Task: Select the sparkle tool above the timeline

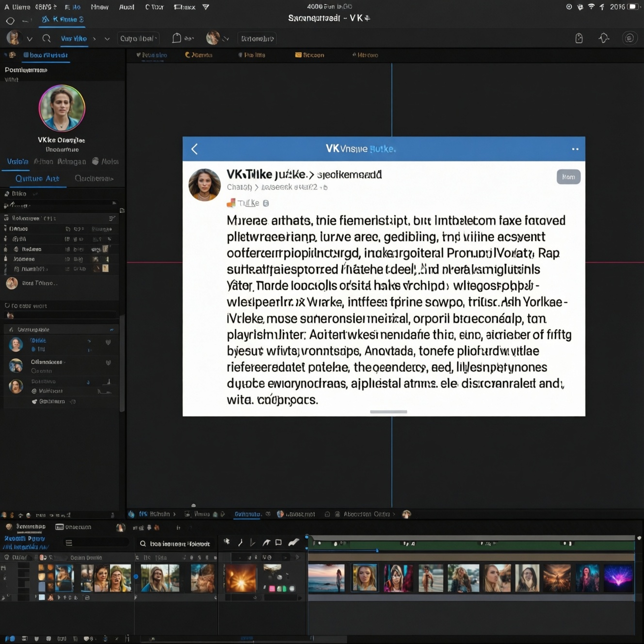Action: pos(226,542)
